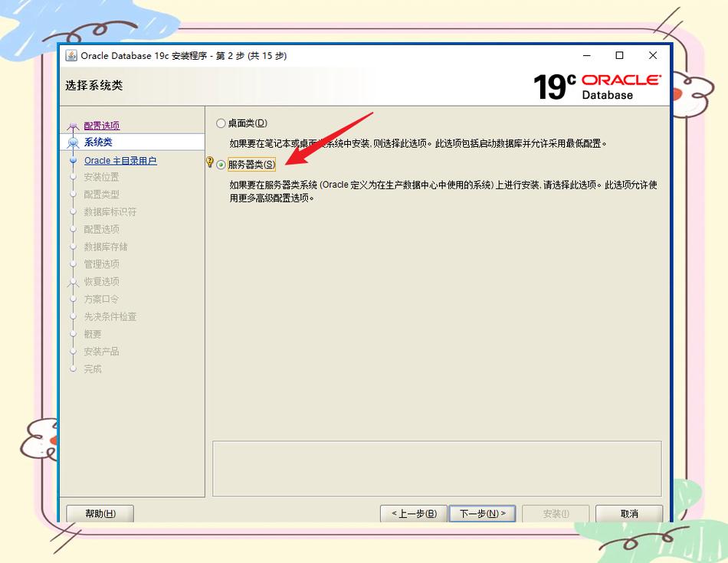Click the 安装产品 step dot
This screenshot has width=728, height=563.
pyautogui.click(x=74, y=351)
